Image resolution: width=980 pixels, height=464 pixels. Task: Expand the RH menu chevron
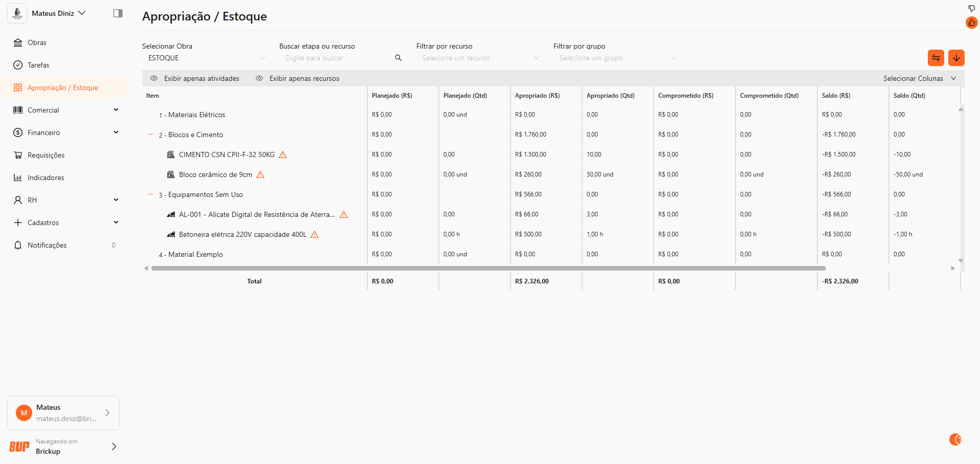coord(116,200)
